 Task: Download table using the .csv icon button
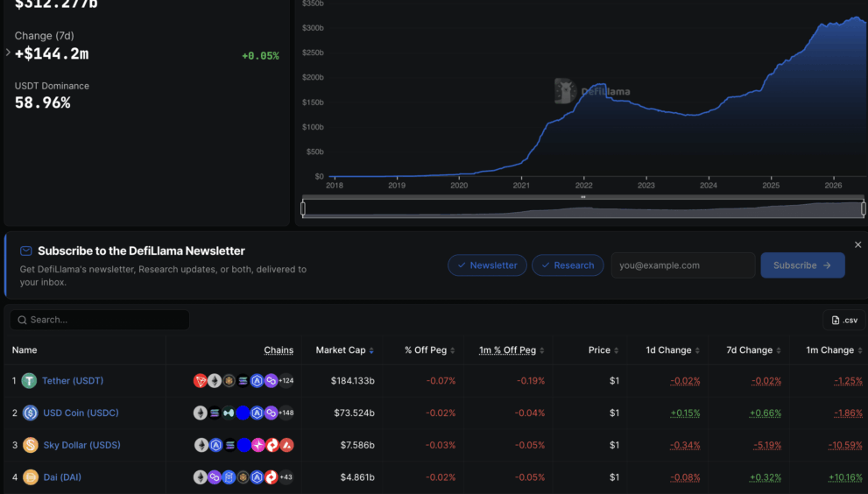click(844, 320)
